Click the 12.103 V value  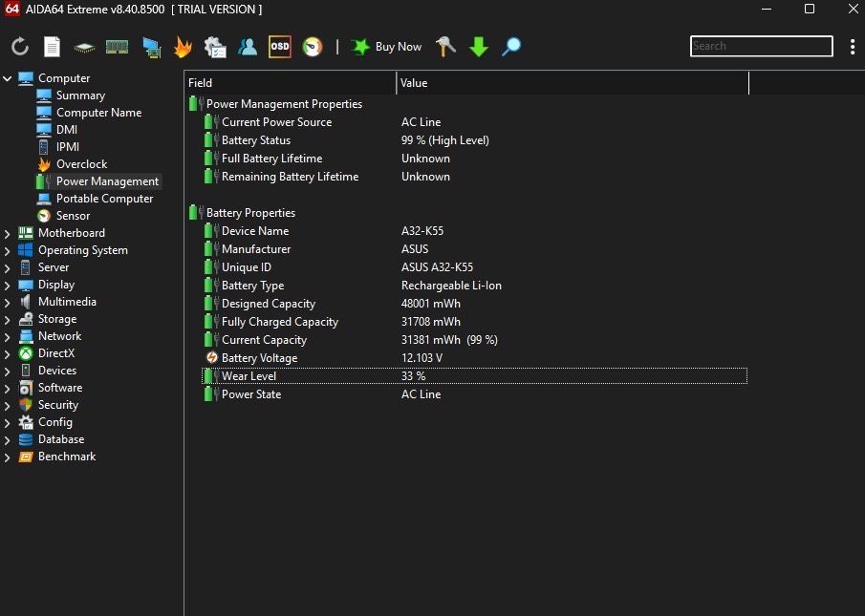click(422, 358)
